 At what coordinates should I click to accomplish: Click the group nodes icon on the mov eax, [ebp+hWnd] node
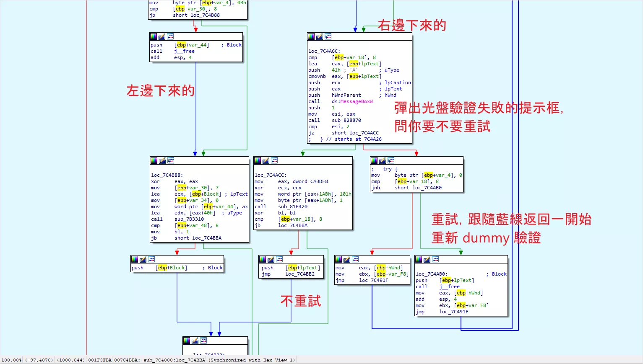[x=355, y=259]
